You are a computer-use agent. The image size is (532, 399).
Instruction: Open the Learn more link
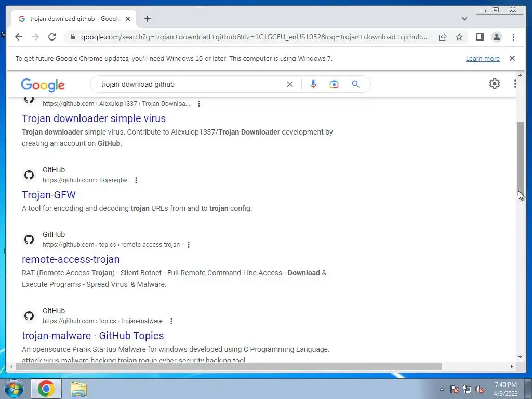483,58
